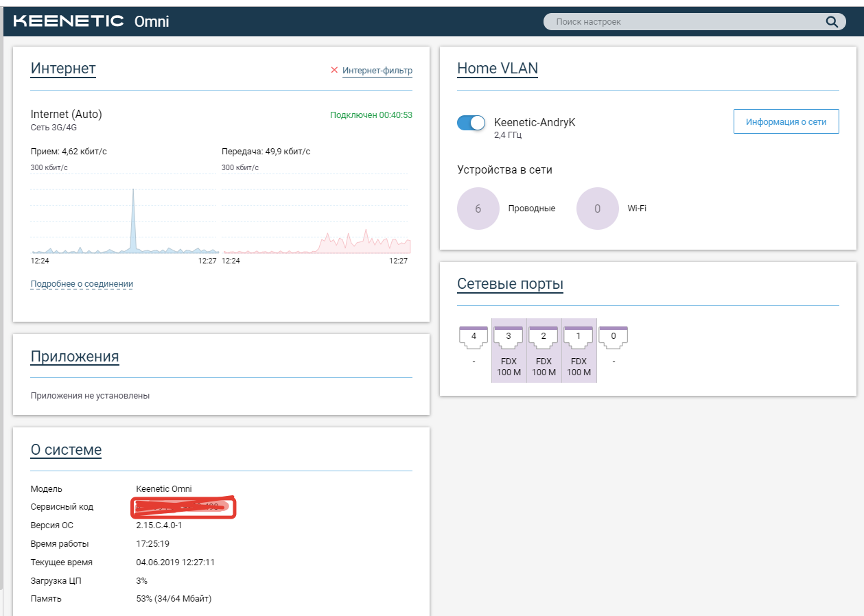Open the Подробнее о соединении link
The height and width of the screenshot is (616, 864).
coord(82,284)
